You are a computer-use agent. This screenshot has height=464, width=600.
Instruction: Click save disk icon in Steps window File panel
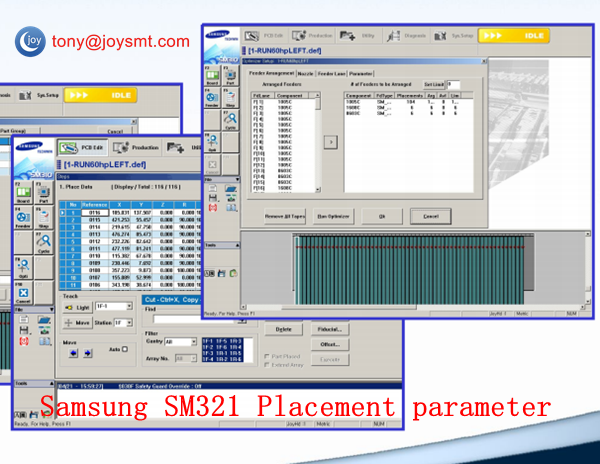point(24,330)
